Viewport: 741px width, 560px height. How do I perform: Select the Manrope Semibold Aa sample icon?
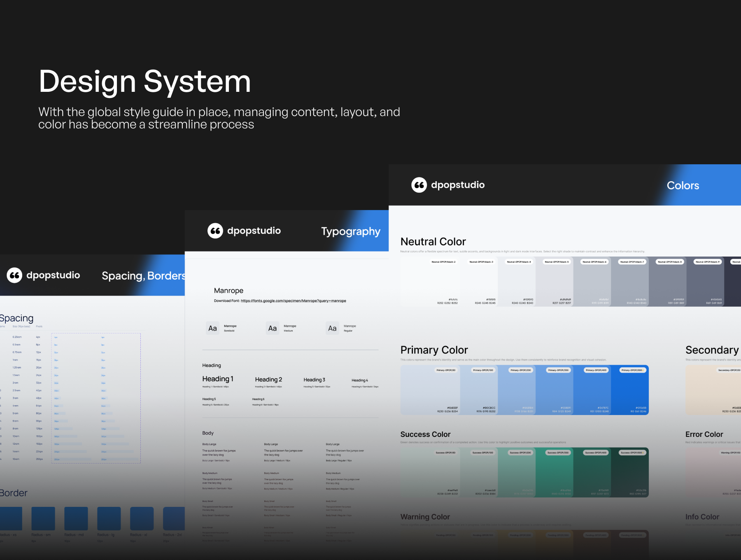click(212, 328)
